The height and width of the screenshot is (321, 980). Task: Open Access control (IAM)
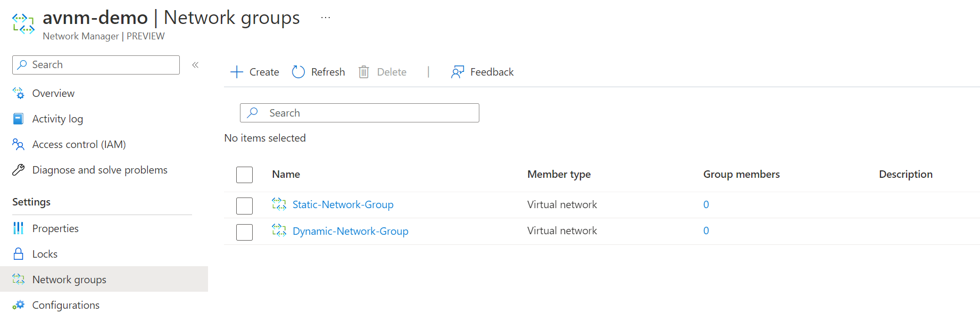click(79, 144)
